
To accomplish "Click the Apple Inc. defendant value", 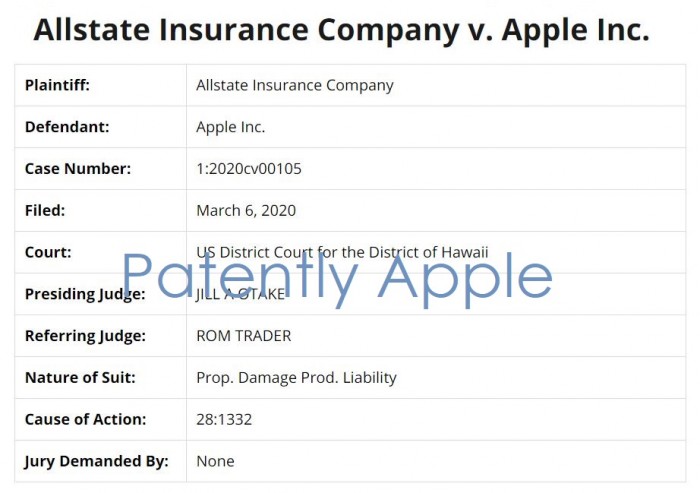I will (230, 127).
